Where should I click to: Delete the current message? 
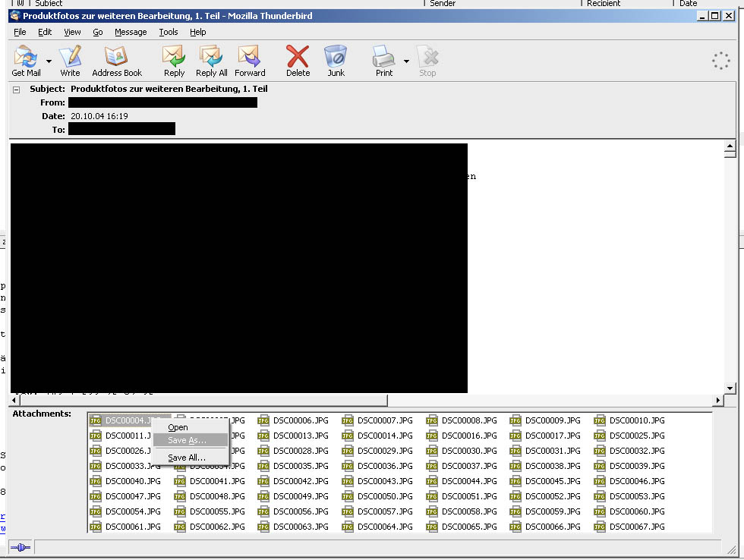pos(298,60)
